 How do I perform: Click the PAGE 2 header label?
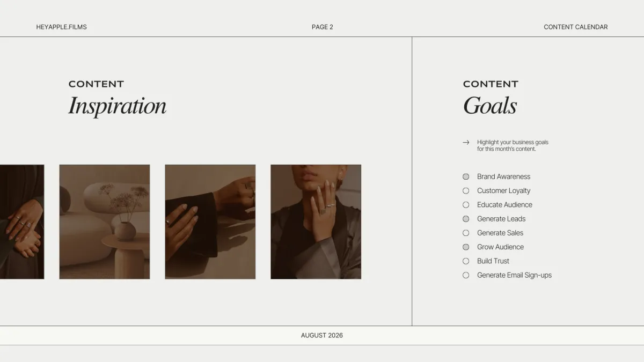pos(323,27)
